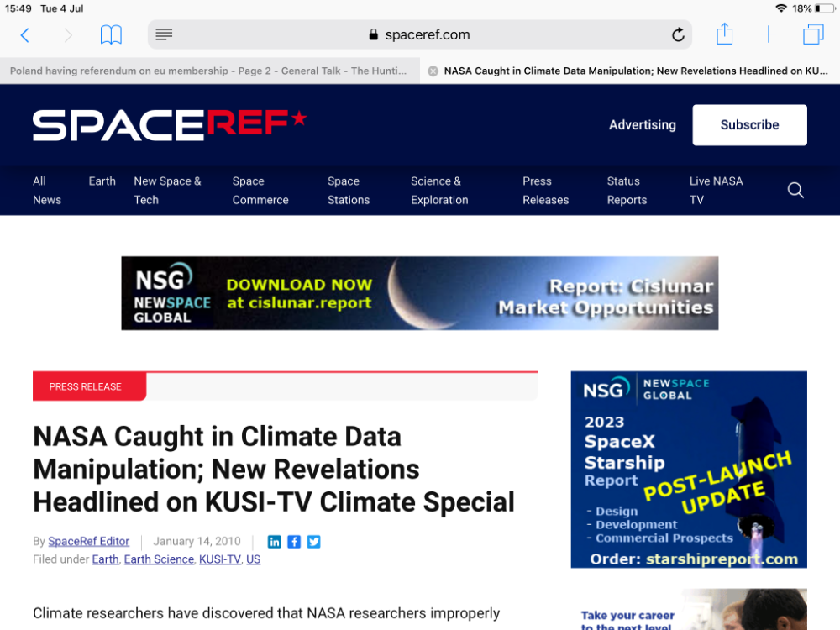The height and width of the screenshot is (630, 840).
Task: Open the KUSI-TV tag link
Action: pyautogui.click(x=220, y=559)
